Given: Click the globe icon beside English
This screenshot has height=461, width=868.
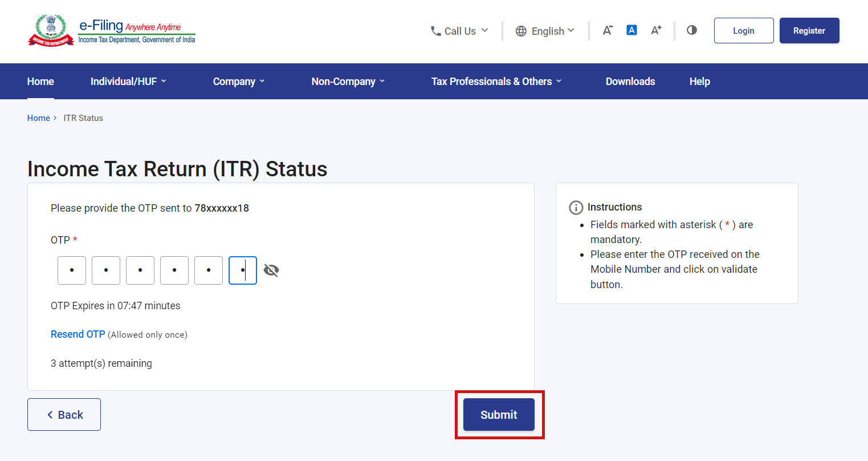Looking at the screenshot, I should pyautogui.click(x=521, y=31).
